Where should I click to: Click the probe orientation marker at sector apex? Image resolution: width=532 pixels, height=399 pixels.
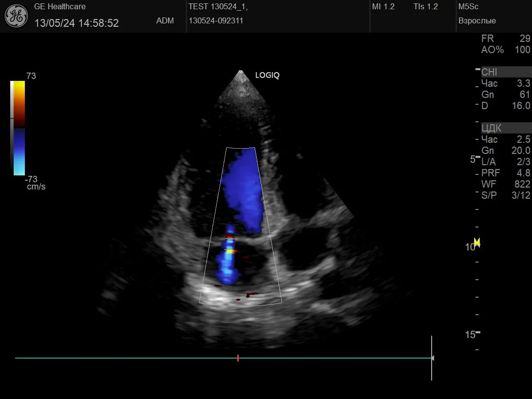click(240, 74)
